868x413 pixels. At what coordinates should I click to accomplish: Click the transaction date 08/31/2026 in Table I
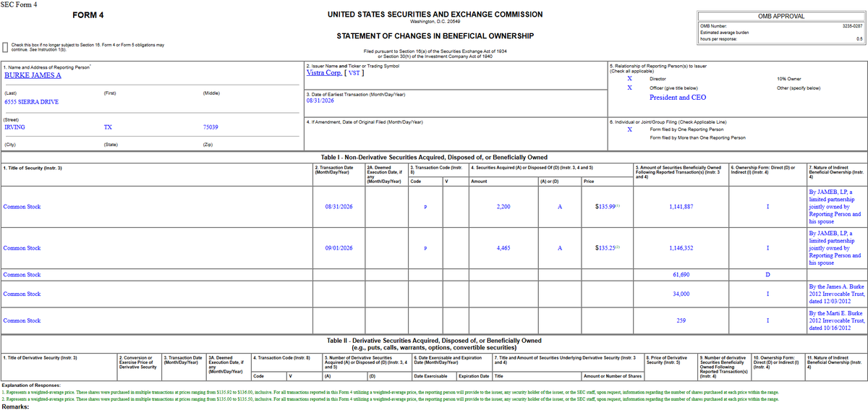339,207
